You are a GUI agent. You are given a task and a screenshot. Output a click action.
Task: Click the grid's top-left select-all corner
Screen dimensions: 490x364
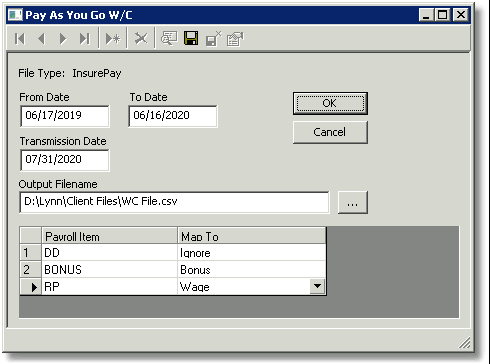tap(31, 236)
